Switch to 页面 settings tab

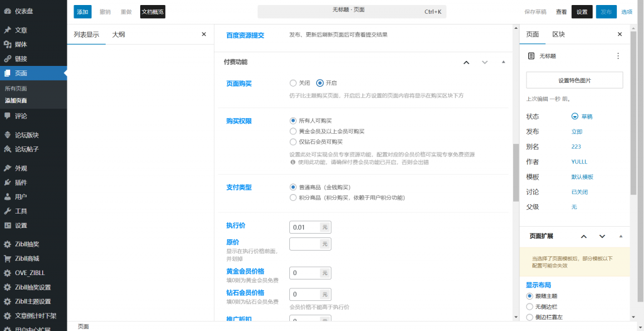[532, 35]
